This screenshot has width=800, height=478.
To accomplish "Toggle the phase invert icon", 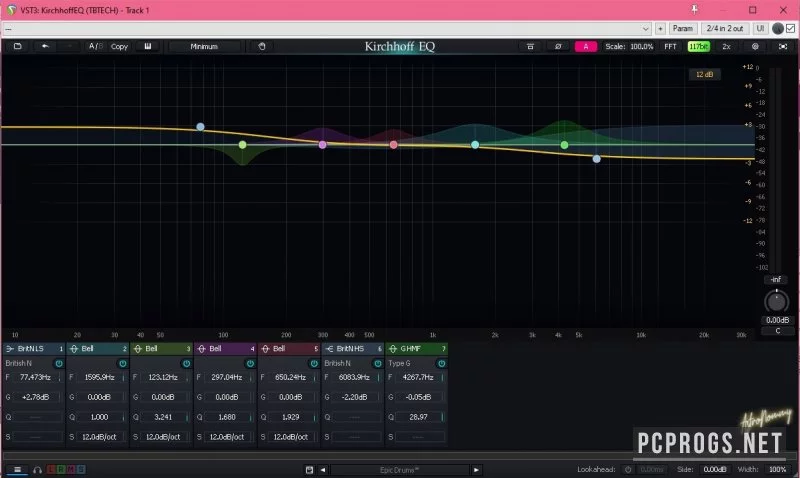I will click(558, 46).
